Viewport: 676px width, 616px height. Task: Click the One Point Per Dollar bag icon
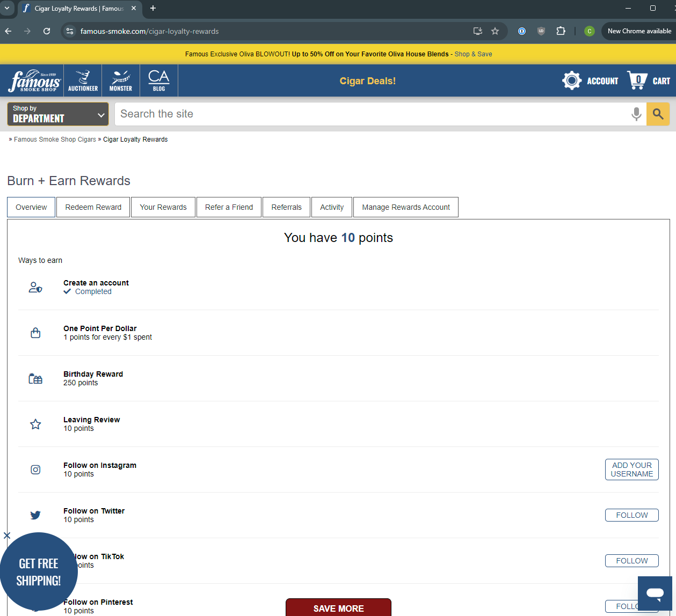coord(35,333)
